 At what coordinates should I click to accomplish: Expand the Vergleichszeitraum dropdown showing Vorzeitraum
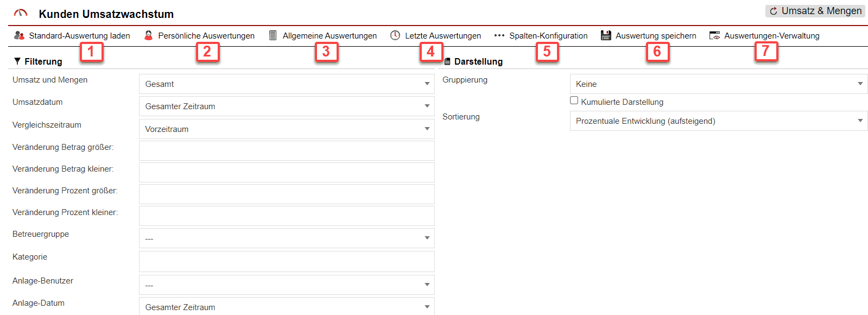tap(286, 129)
